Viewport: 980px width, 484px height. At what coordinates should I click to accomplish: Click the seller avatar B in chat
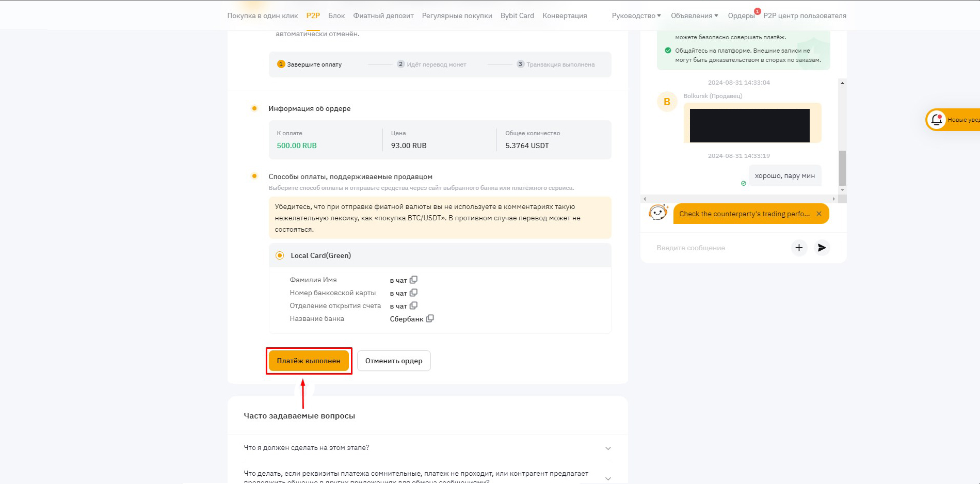(667, 102)
